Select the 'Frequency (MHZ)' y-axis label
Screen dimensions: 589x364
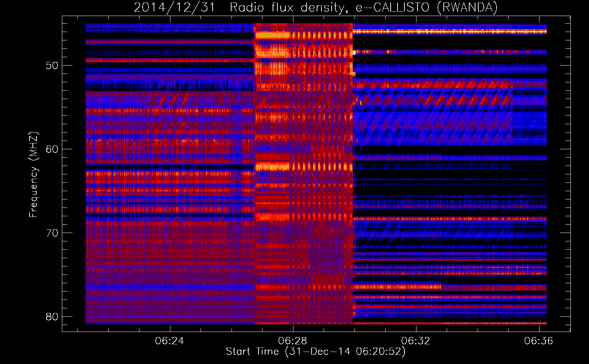click(x=33, y=175)
